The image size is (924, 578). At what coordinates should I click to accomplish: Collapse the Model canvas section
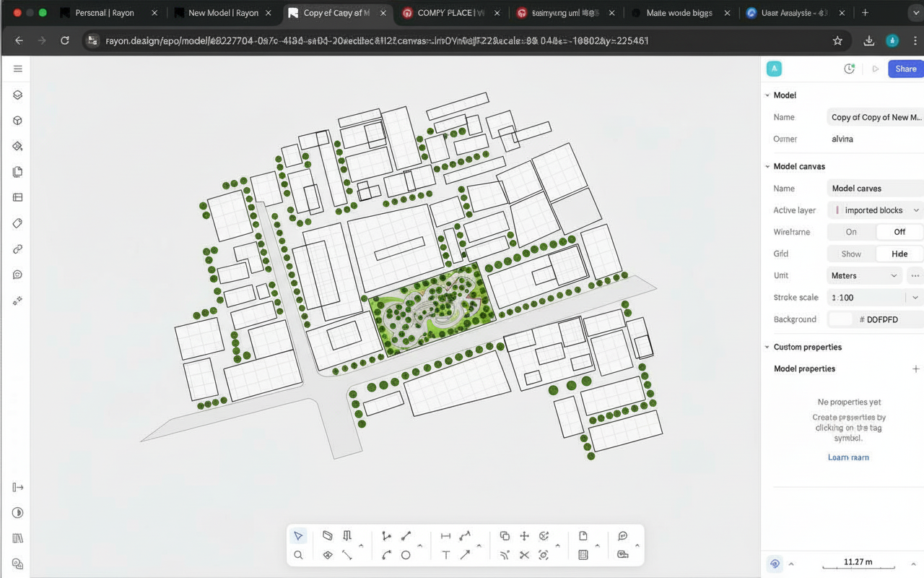point(767,166)
